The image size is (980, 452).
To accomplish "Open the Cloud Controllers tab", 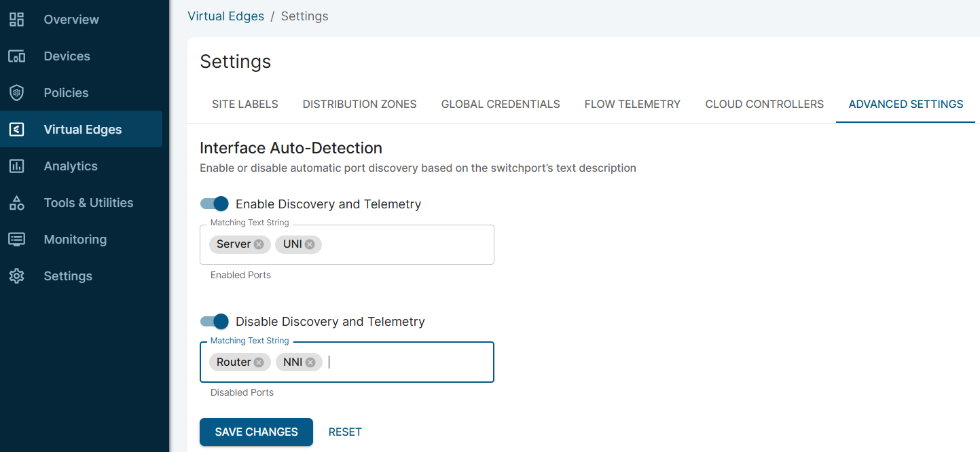I will [x=765, y=105].
